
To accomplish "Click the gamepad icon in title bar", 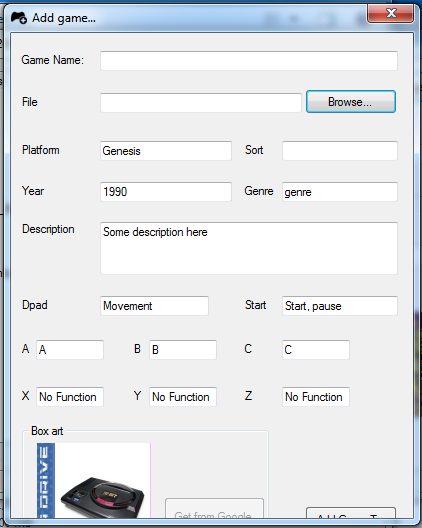I will [19, 18].
